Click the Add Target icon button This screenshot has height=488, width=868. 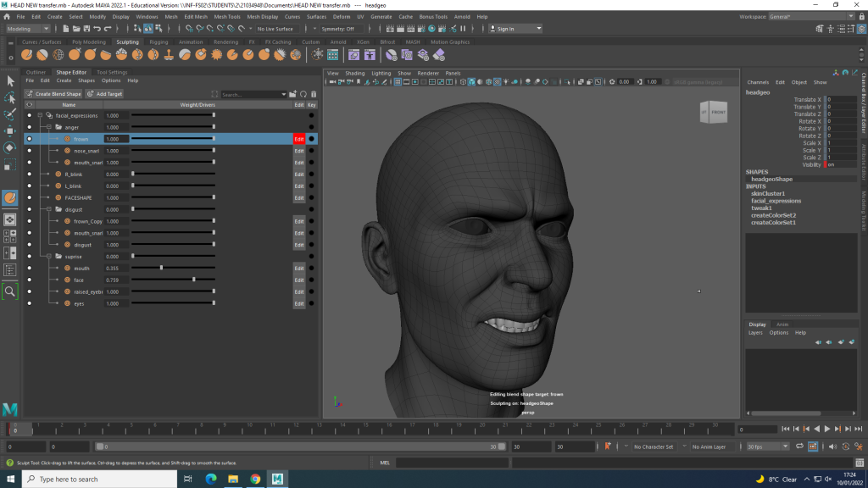105,94
